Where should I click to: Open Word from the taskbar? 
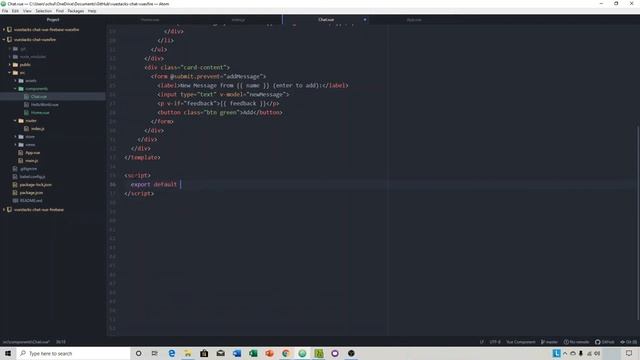(x=237, y=353)
